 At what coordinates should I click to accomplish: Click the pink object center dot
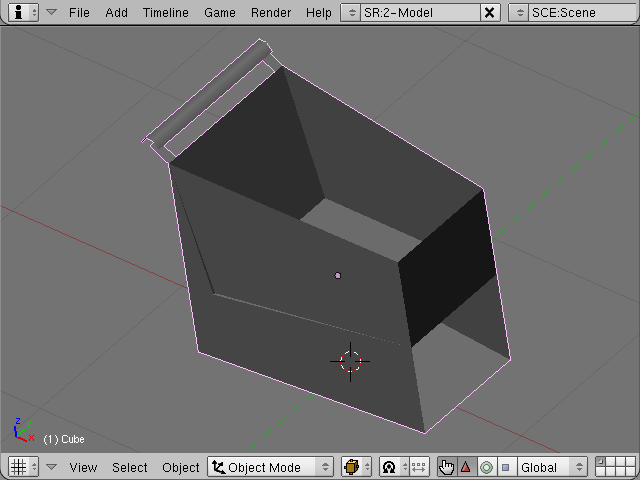pos(338,276)
